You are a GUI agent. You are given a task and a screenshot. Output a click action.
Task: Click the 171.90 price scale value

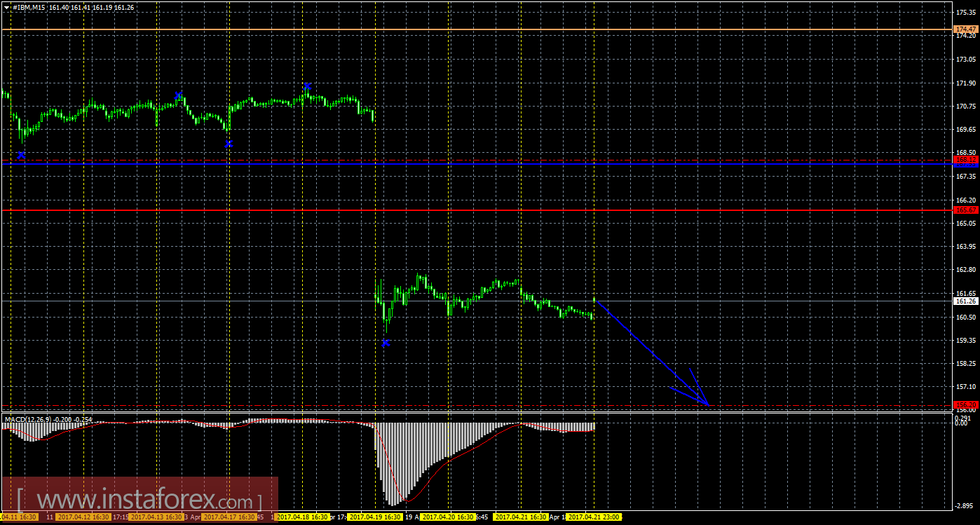[965, 83]
